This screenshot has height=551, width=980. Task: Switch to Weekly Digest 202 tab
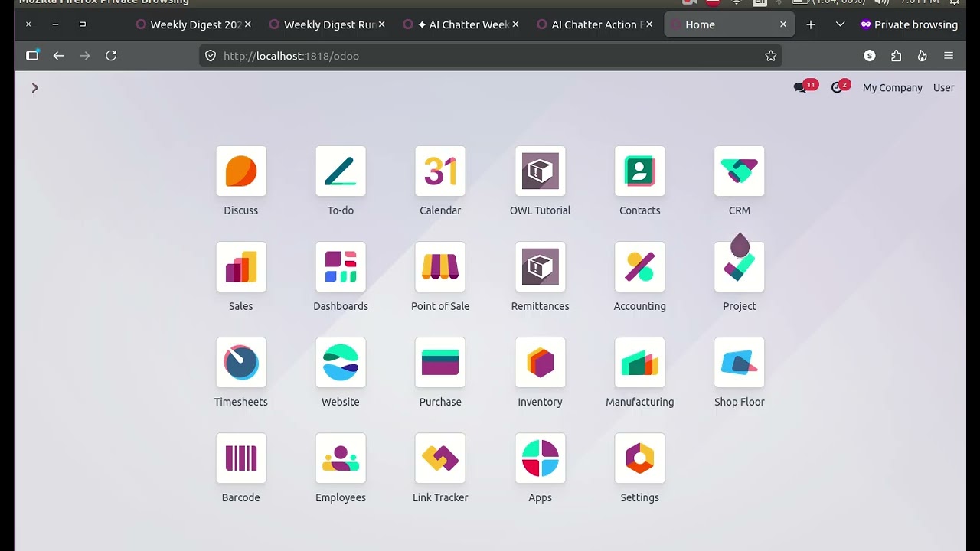pos(194,24)
